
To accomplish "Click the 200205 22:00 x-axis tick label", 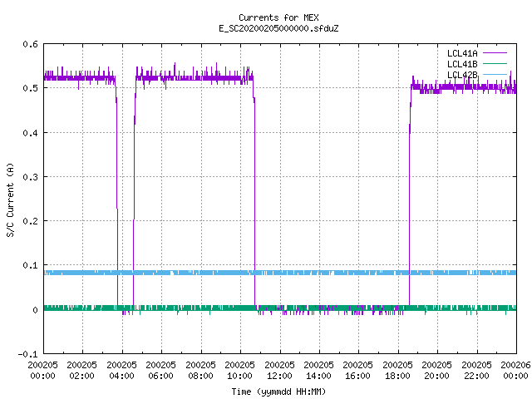I will click(476, 370).
